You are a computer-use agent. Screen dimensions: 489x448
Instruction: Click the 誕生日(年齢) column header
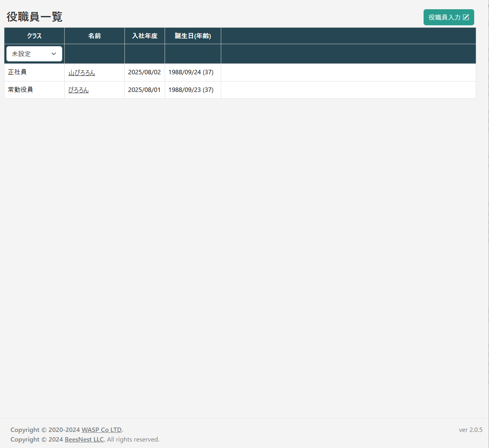[193, 36]
